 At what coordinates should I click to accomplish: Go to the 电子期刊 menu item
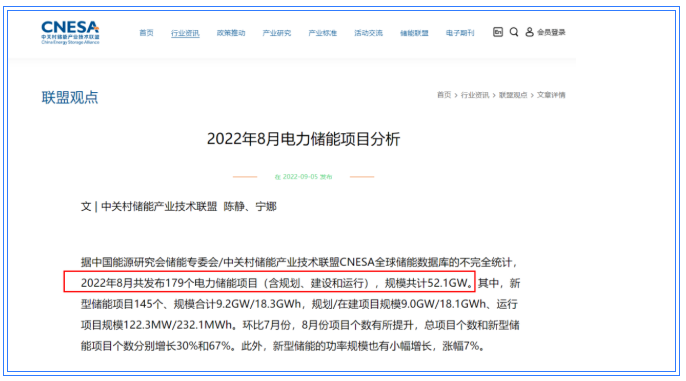460,33
